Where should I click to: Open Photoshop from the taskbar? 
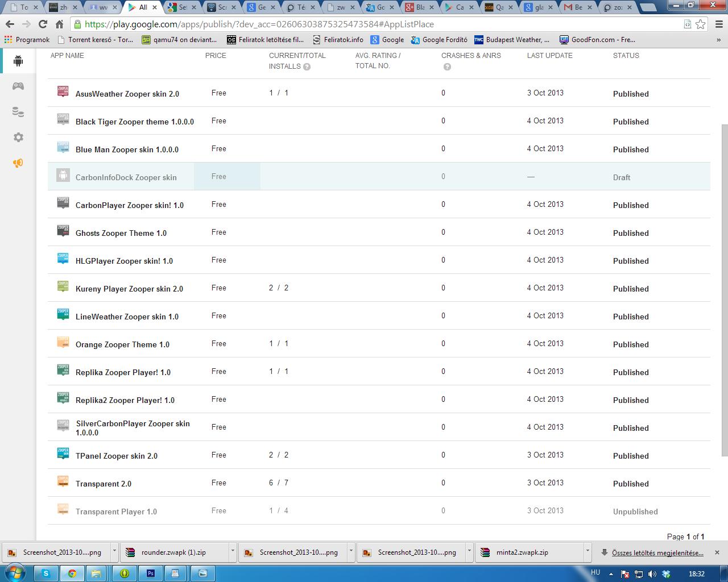click(151, 573)
